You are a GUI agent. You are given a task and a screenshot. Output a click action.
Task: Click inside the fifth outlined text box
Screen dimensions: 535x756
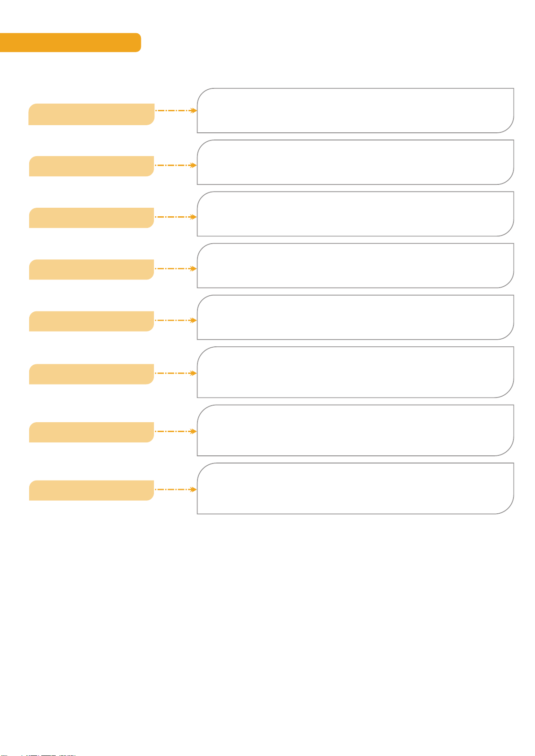coord(355,317)
